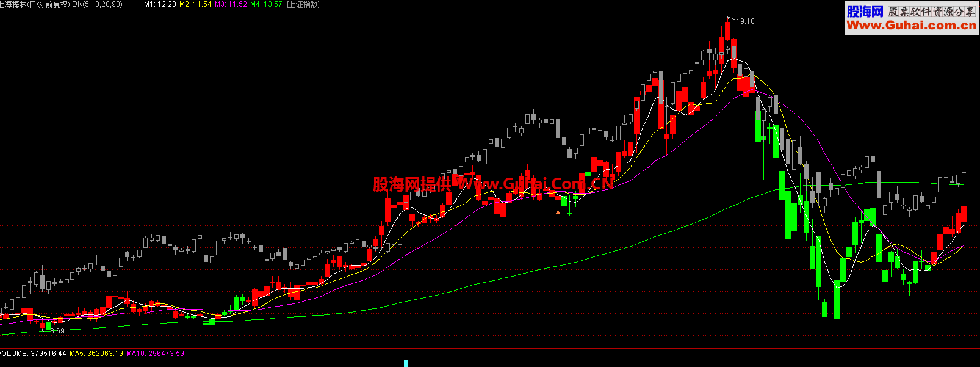Click the arrow beside the 8.69 low label

pyautogui.click(x=44, y=330)
